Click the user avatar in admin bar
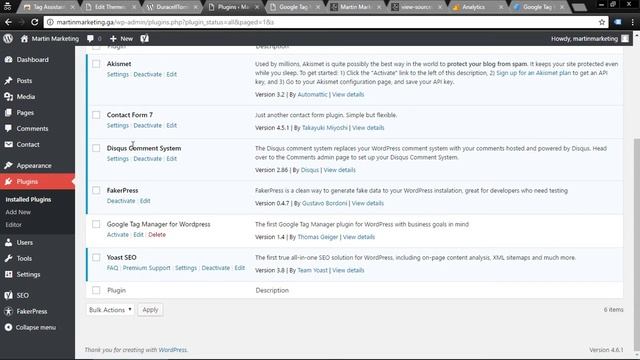The height and width of the screenshot is (360, 640). (x=625, y=38)
